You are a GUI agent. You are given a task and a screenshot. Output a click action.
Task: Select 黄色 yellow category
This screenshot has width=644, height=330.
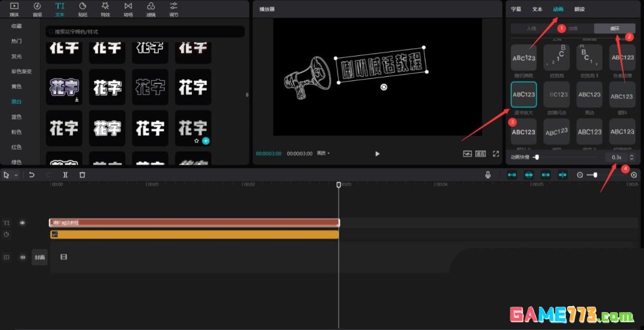tap(17, 86)
